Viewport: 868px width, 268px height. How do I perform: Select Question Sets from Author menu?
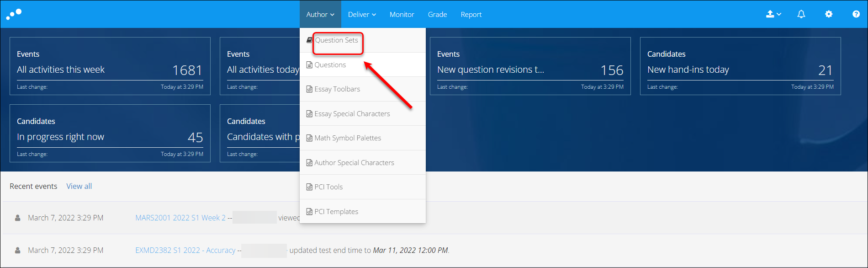click(363, 40)
